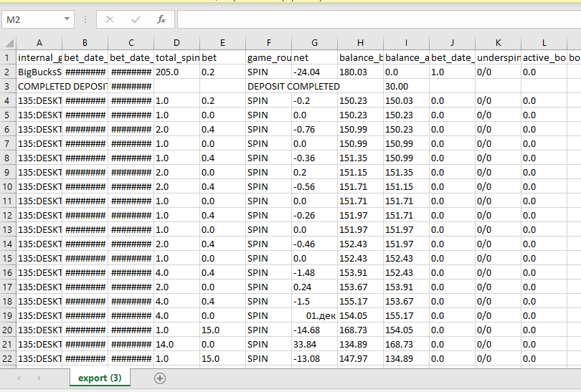581x392 pixels.
Task: Click inside the formula bar input
Action: tap(379, 19)
